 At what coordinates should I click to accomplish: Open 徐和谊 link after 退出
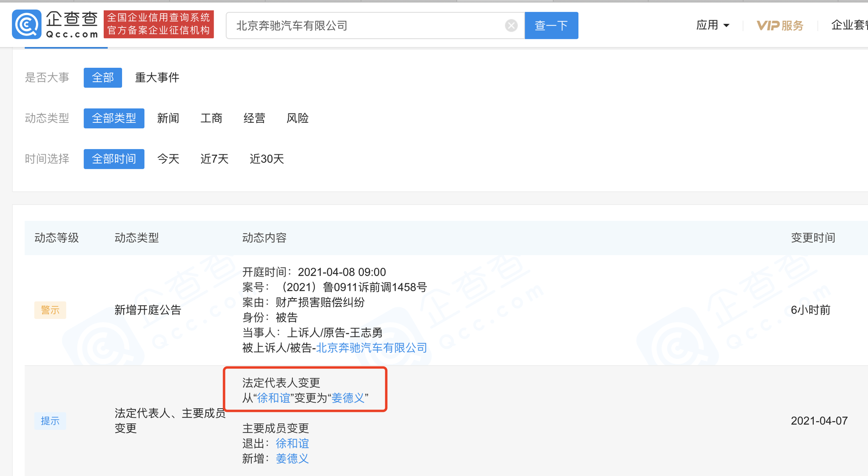coord(292,443)
